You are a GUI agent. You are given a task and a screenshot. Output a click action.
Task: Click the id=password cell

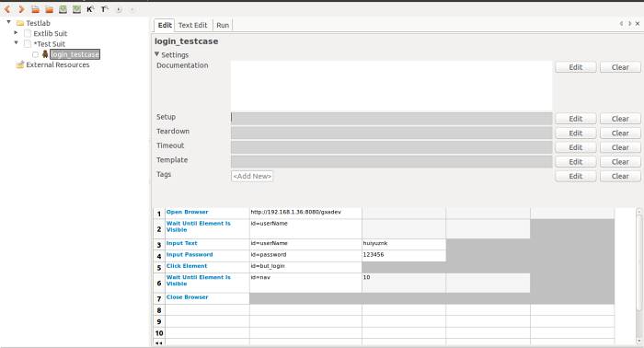(305, 256)
